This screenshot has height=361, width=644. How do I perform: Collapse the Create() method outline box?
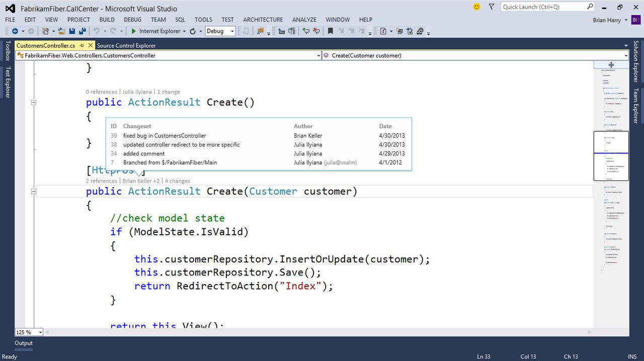coord(34,103)
